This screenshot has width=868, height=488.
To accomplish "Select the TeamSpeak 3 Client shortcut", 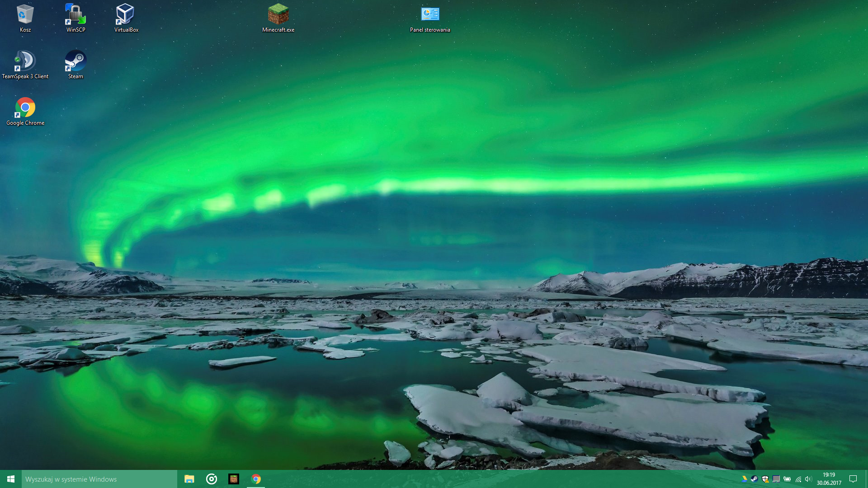I will tap(25, 62).
